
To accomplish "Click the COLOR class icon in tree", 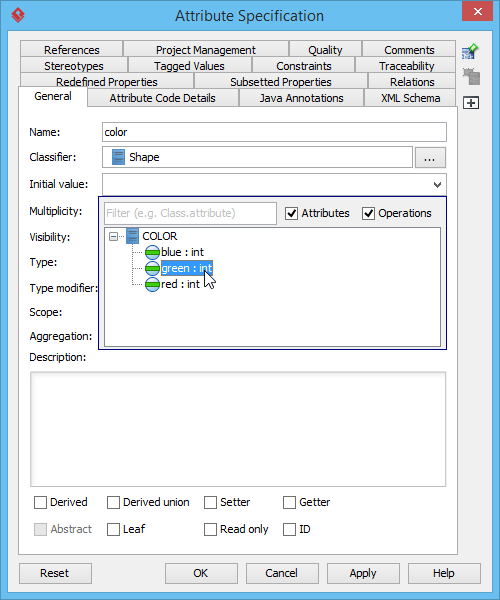I will coord(132,236).
